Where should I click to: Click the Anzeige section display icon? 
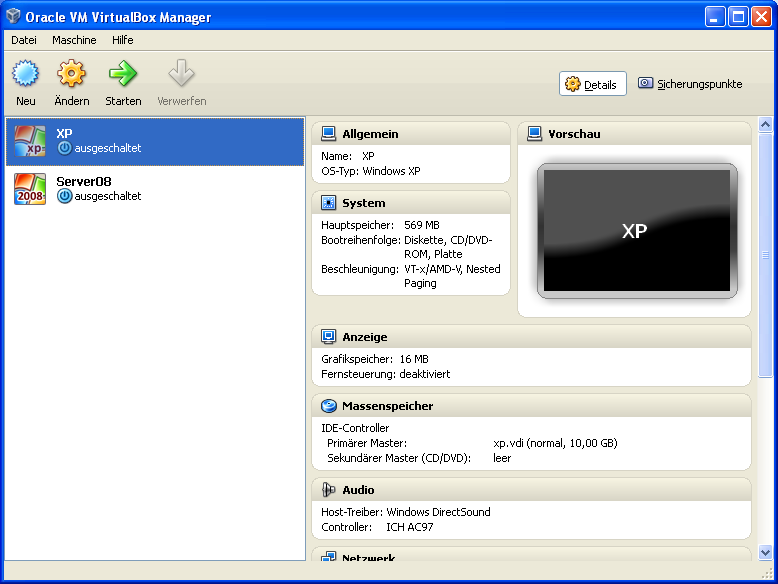click(328, 336)
